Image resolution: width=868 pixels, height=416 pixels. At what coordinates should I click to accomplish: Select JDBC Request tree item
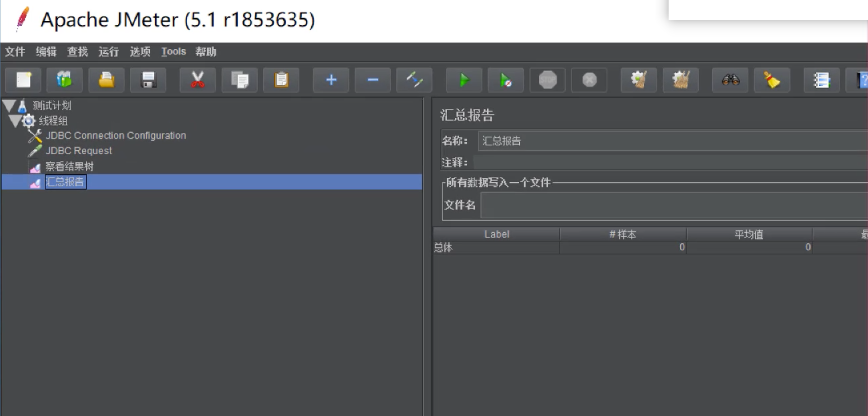coord(78,151)
